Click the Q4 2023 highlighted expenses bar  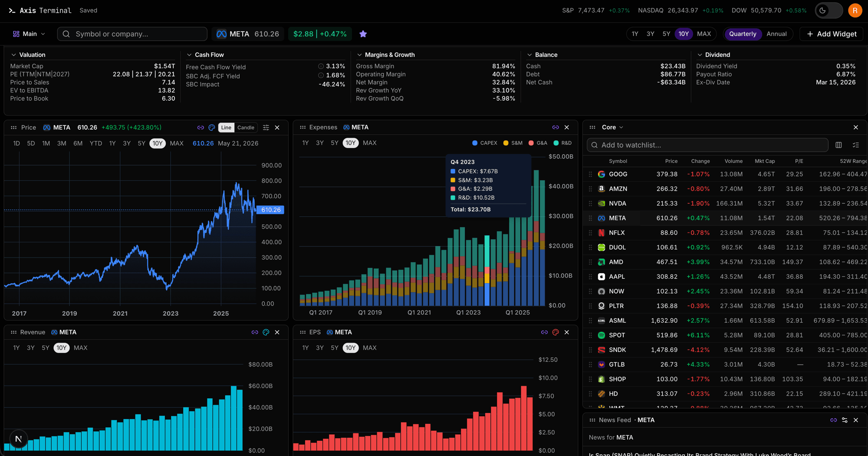pos(487,271)
